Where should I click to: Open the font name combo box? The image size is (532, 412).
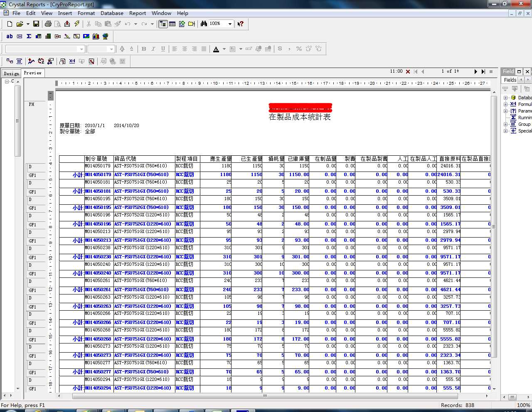point(45,49)
